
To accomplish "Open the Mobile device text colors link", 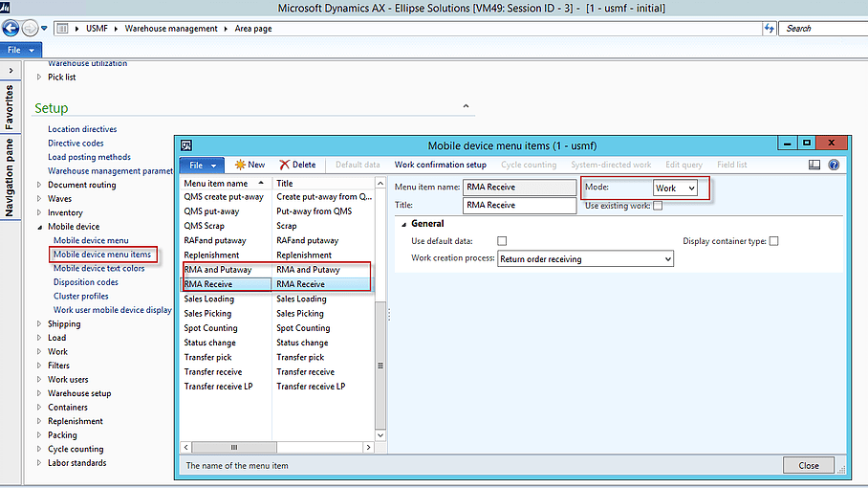I will coord(98,268).
